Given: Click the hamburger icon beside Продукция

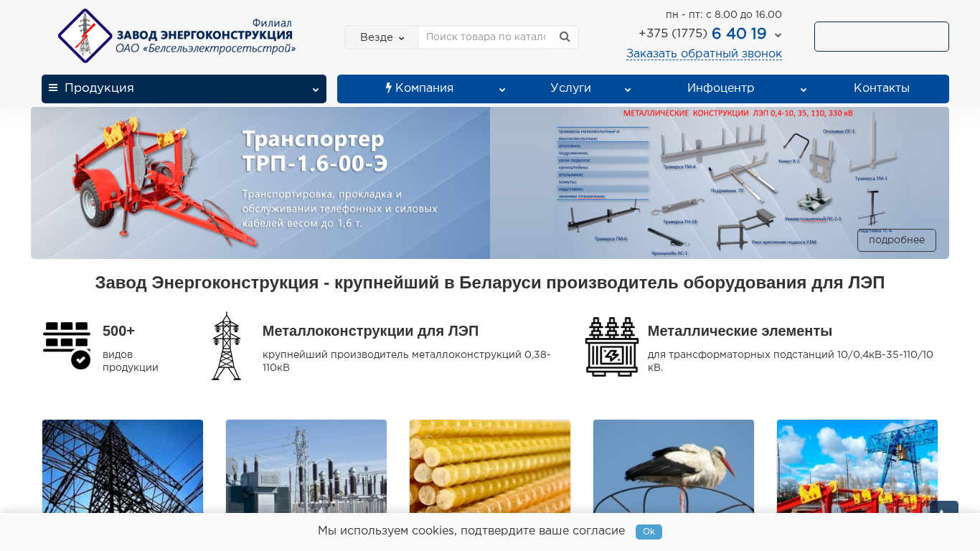Looking at the screenshot, I should pos(53,88).
